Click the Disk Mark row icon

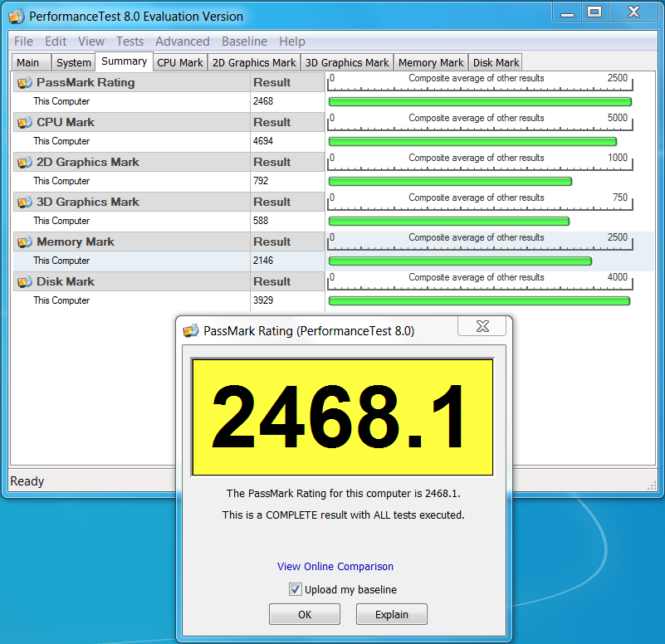[x=24, y=281]
